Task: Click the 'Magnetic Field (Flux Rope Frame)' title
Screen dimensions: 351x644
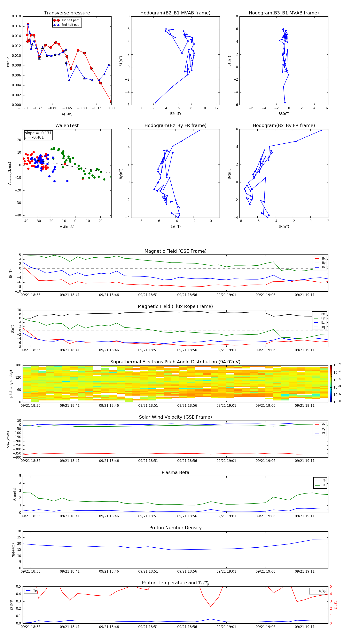Action: pos(175,307)
